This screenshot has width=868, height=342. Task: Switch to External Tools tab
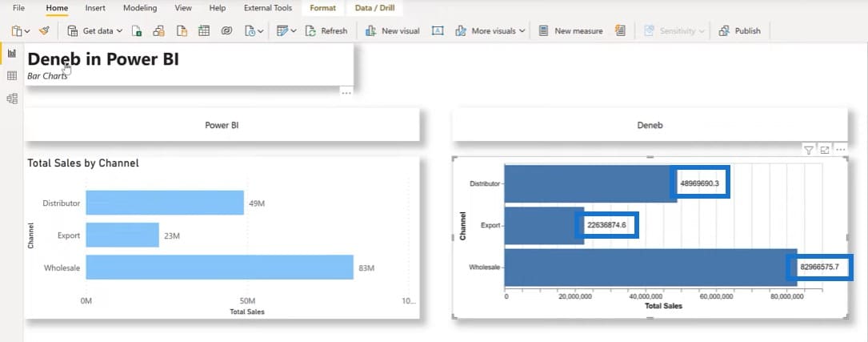pyautogui.click(x=268, y=8)
